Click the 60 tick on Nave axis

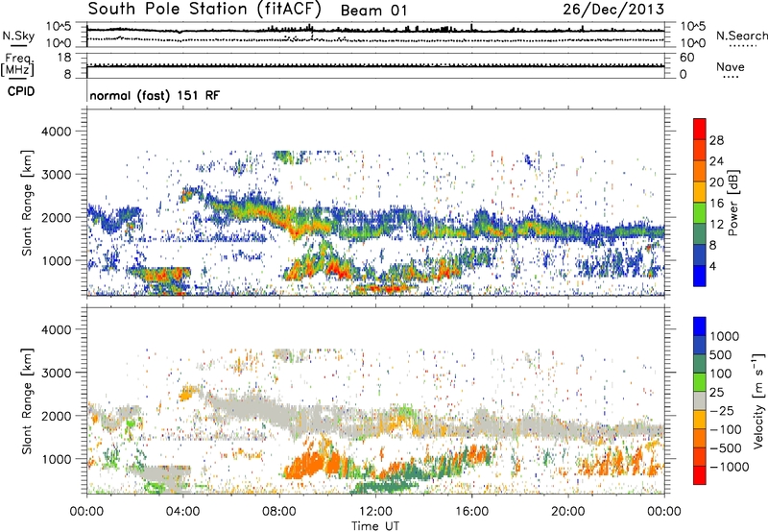687,58
